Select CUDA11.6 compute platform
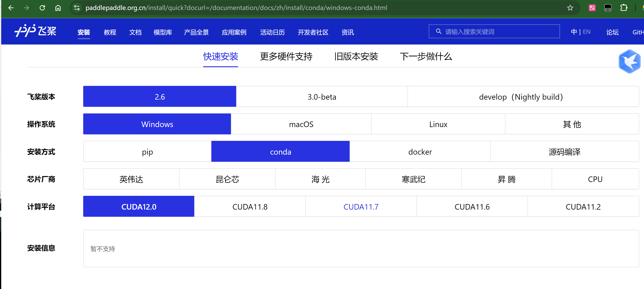Screen dimensions: 644x289 pos(472,206)
